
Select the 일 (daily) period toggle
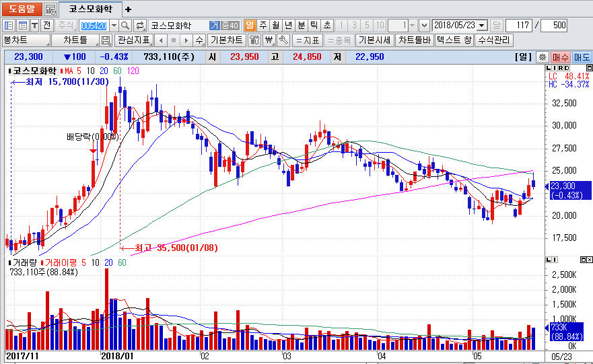250,25
